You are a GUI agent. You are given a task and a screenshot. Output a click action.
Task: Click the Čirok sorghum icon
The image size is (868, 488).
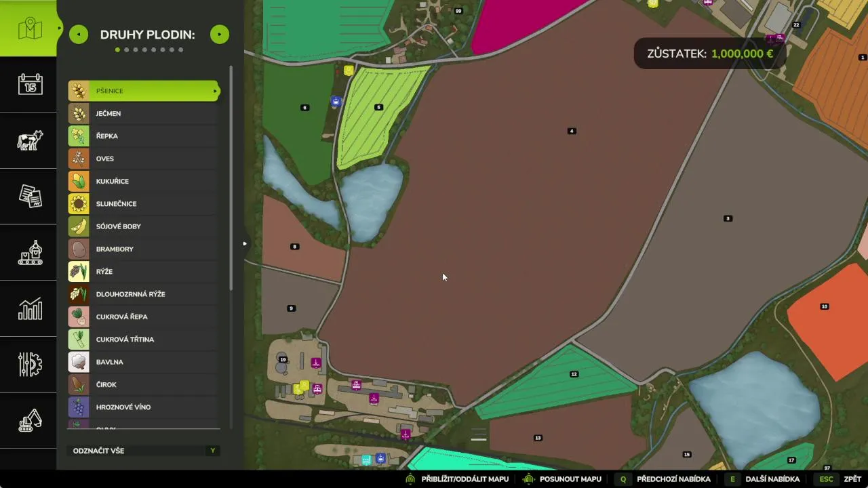(x=79, y=384)
